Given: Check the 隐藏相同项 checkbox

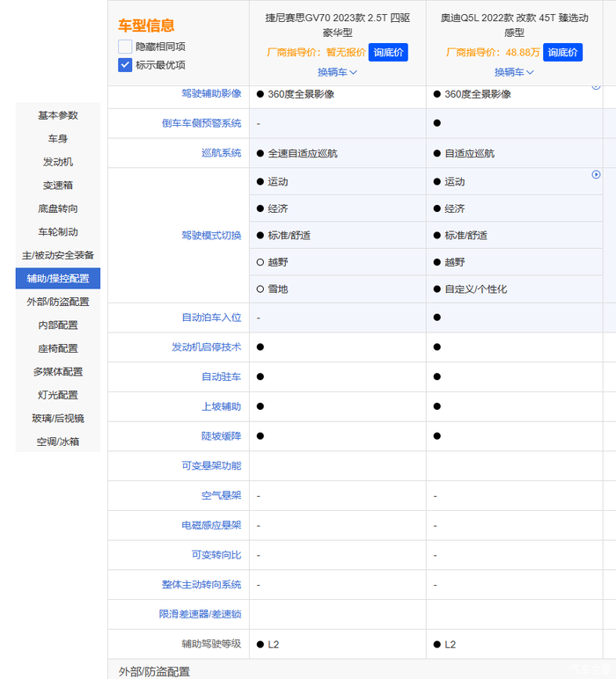Looking at the screenshot, I should coord(125,47).
